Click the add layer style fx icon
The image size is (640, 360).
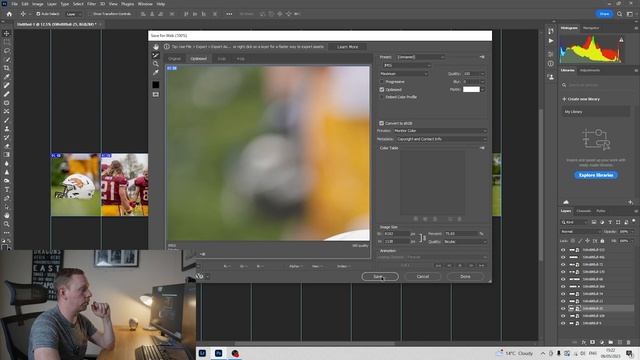(x=584, y=342)
